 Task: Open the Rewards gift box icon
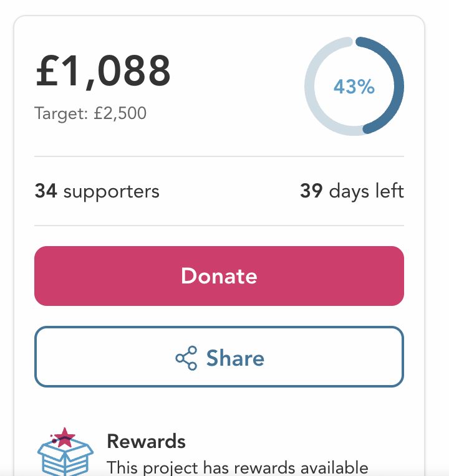[65, 454]
